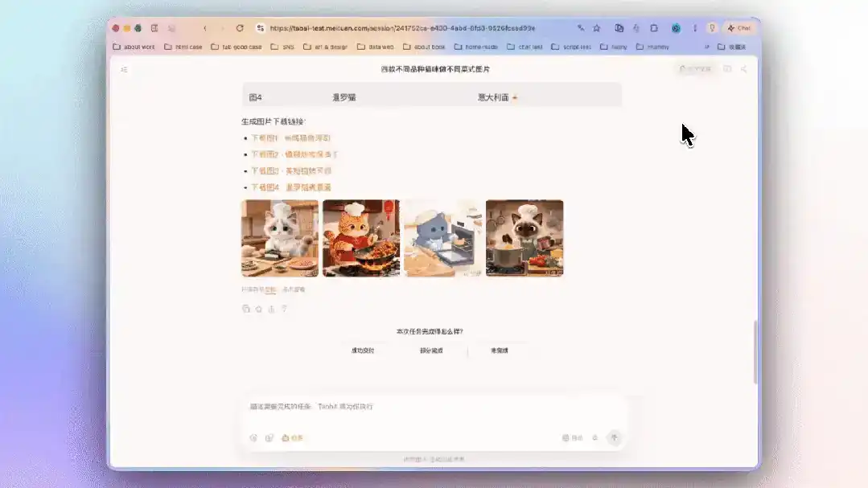Click the page vertical scrollbar thumb
868x488 pixels.
pos(755,352)
